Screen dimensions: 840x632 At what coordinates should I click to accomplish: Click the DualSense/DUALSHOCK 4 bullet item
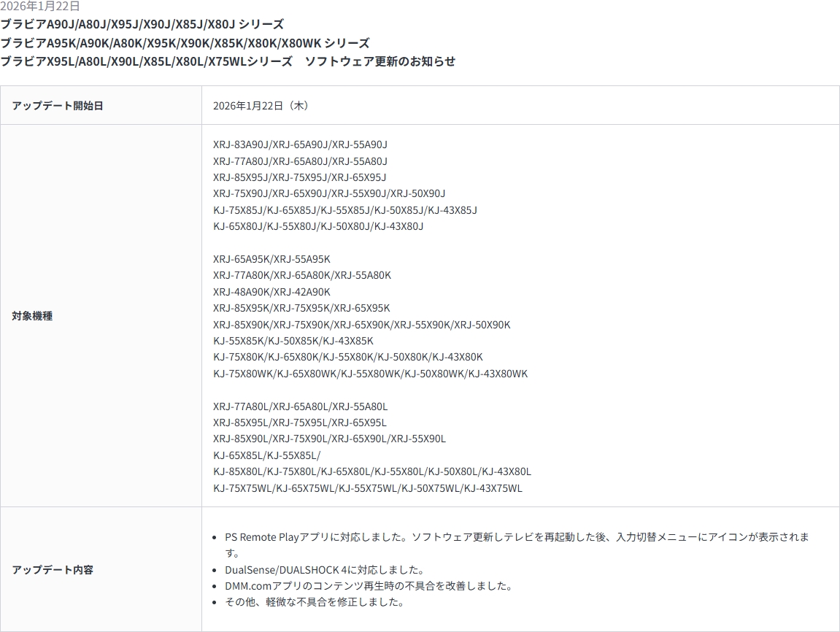[x=324, y=570]
